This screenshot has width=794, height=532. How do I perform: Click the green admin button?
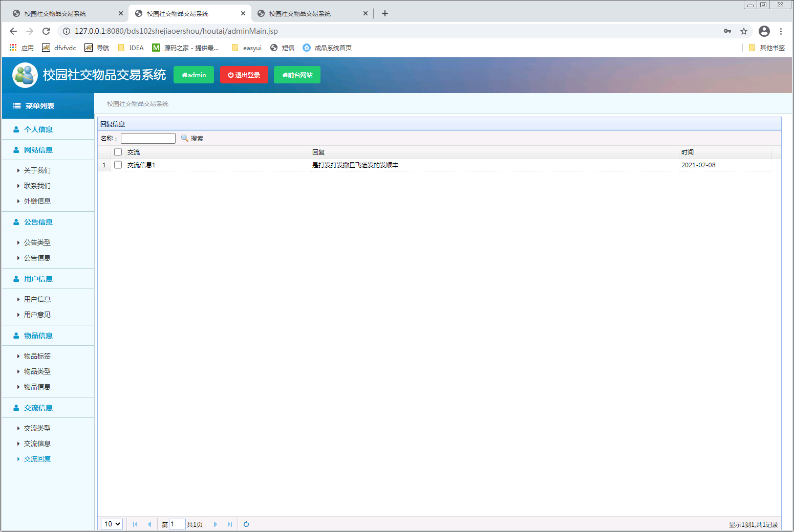194,75
